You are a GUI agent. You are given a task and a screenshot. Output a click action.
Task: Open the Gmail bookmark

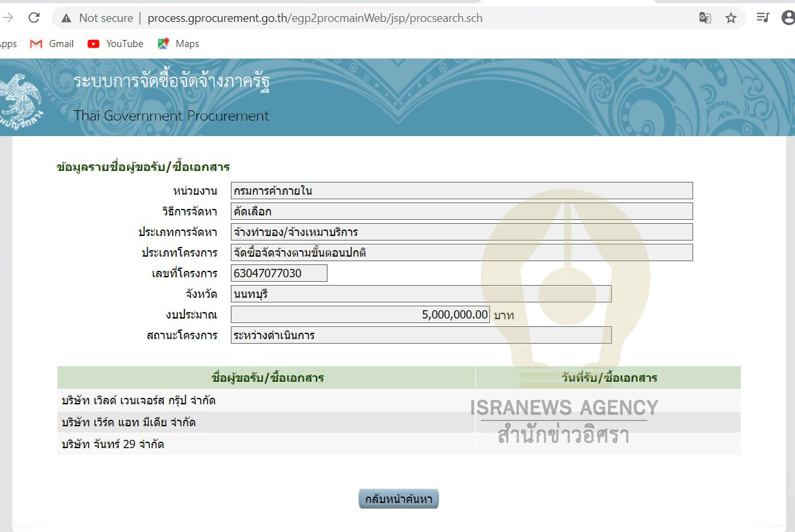52,44
